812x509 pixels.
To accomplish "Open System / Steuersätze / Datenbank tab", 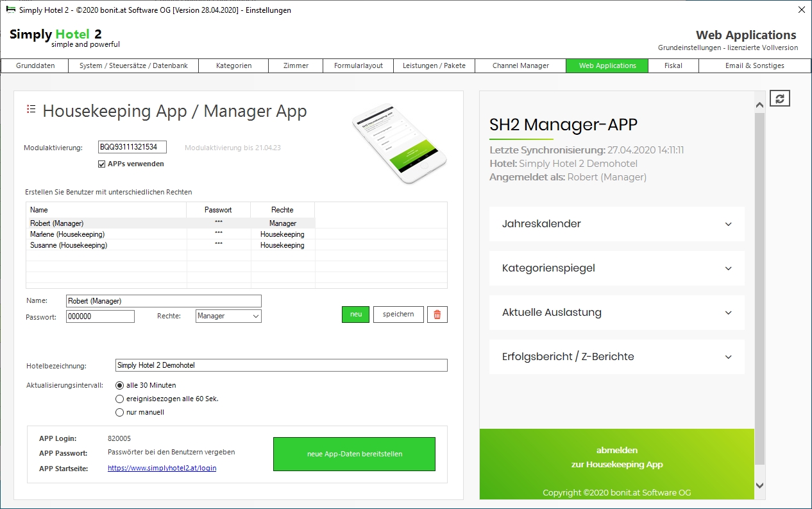I will [133, 65].
